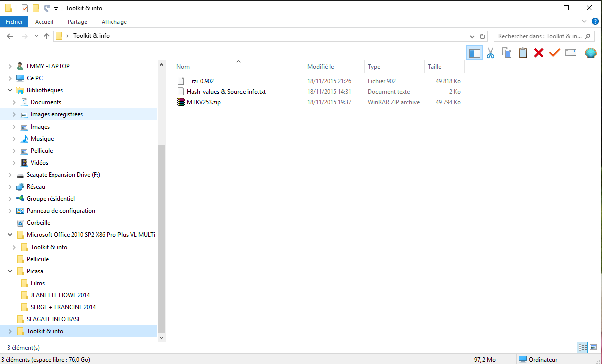Click the red X Delete icon
The height and width of the screenshot is (364, 602).
539,53
